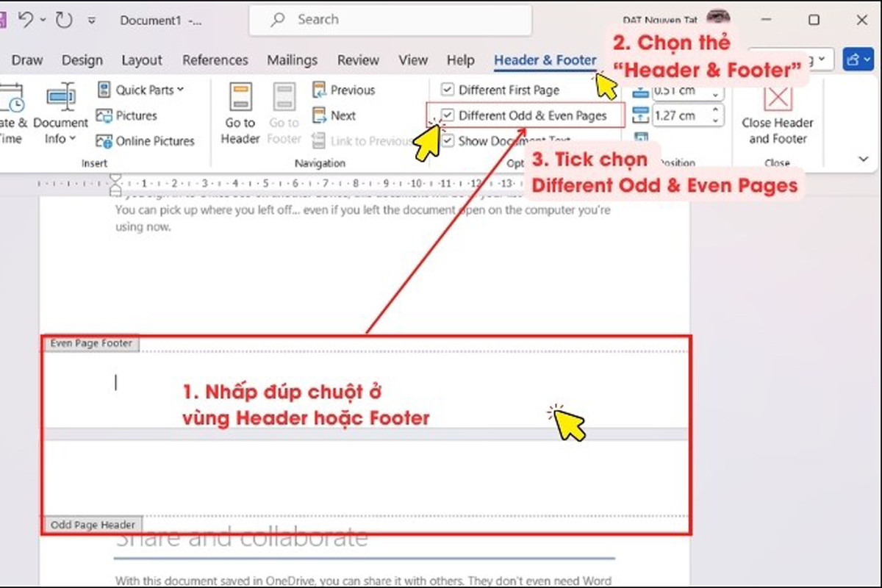This screenshot has width=882, height=588.
Task: Select the Header & Footer tab
Action: pos(545,60)
